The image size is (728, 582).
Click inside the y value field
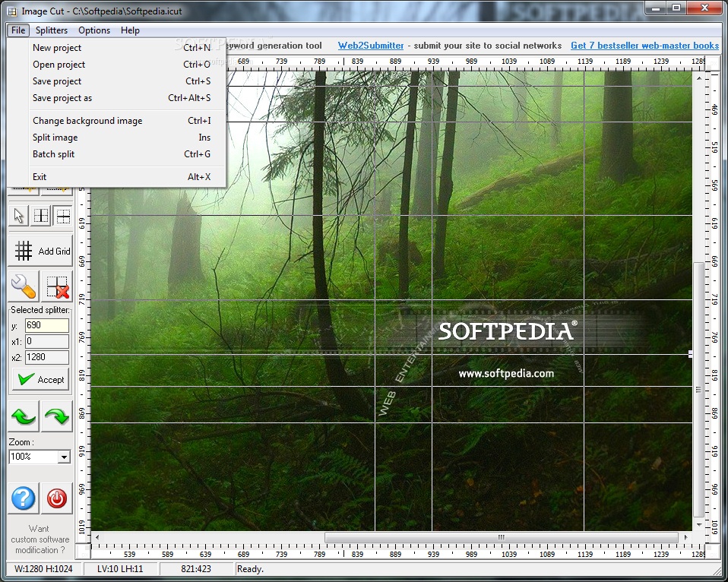[46, 325]
